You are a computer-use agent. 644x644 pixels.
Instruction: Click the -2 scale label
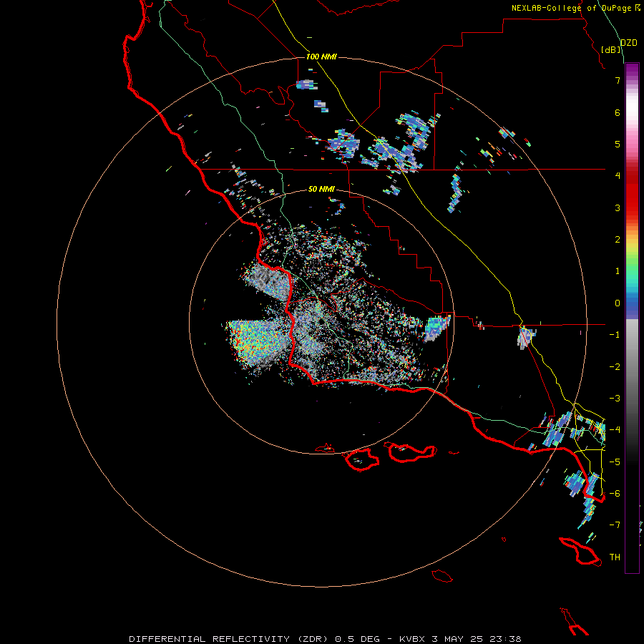(x=615, y=367)
